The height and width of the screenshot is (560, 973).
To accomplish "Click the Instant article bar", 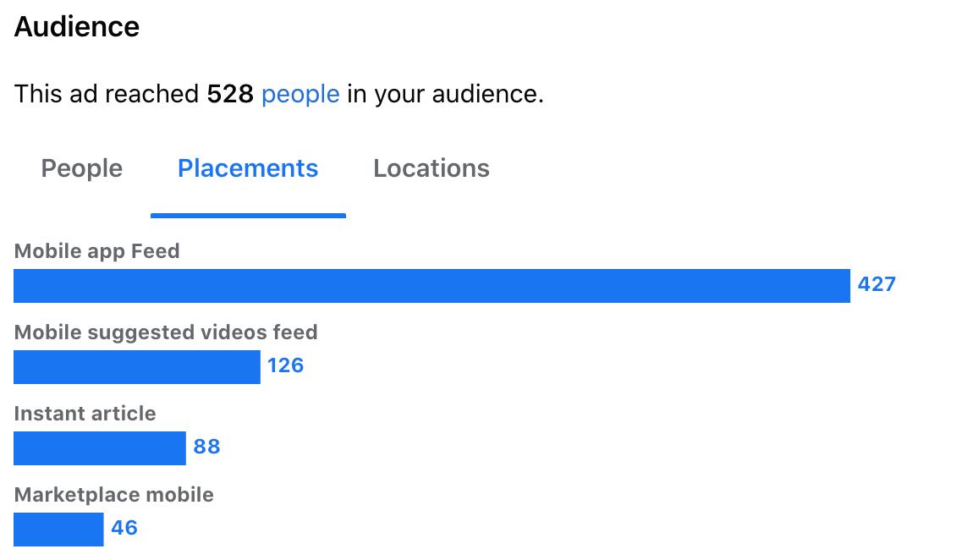I will [x=100, y=448].
